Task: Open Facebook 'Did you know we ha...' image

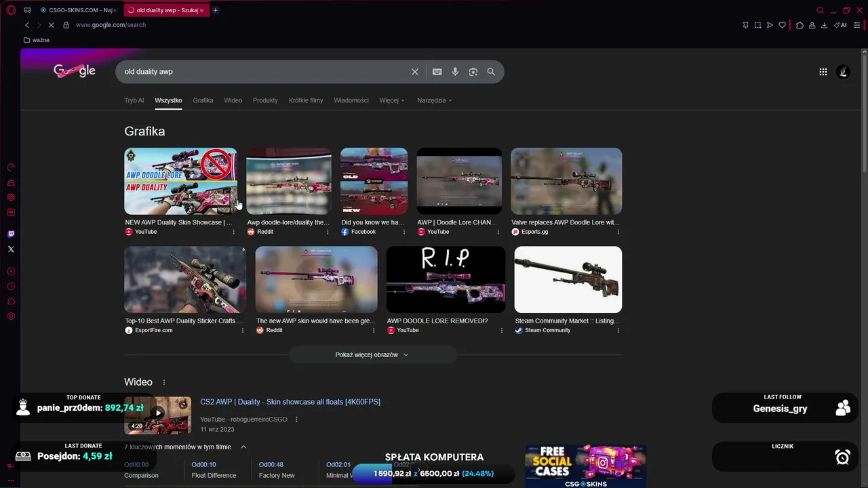Action: click(374, 181)
